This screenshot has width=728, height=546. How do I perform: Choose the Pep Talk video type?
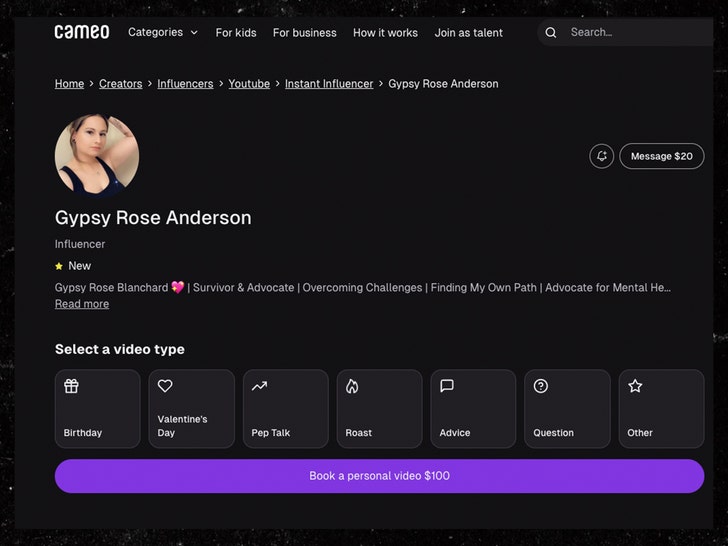(285, 408)
